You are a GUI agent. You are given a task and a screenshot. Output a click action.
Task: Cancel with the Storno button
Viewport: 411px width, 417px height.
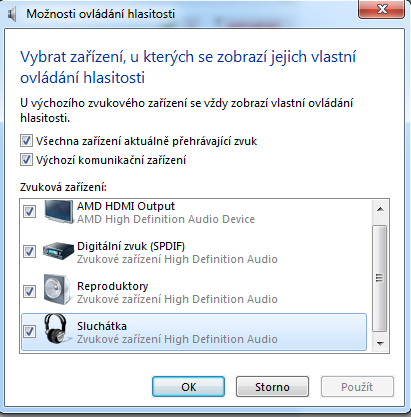tap(272, 387)
